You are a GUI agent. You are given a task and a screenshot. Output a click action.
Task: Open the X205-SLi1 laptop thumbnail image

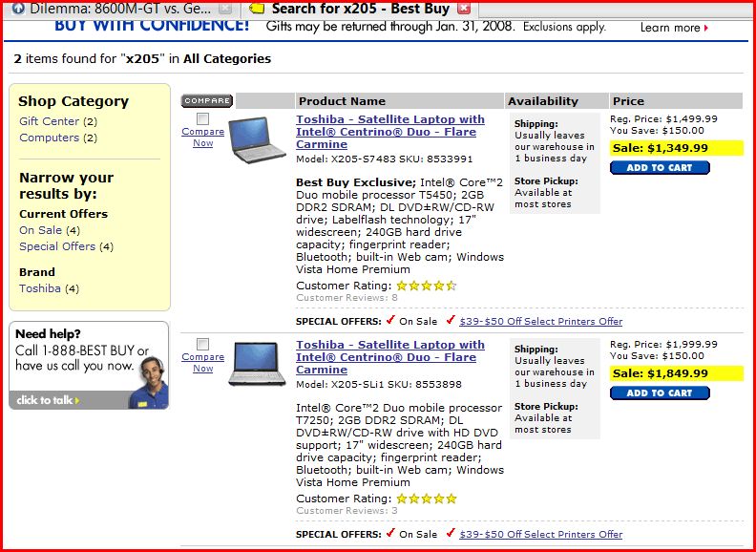coord(257,363)
